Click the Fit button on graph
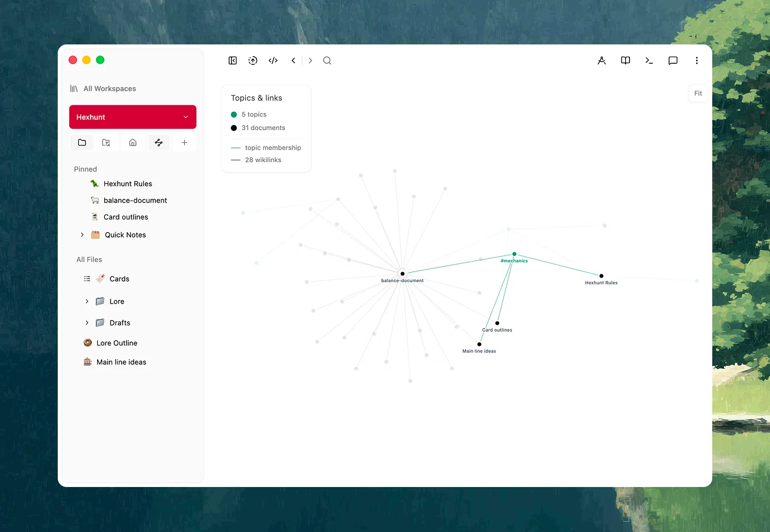Image resolution: width=770 pixels, height=532 pixels. point(698,93)
